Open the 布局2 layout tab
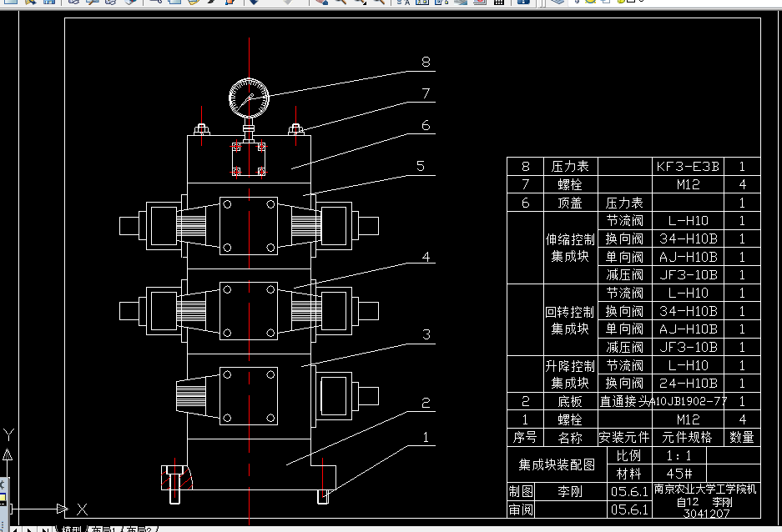This screenshot has width=782, height=532. pyautogui.click(x=139, y=529)
